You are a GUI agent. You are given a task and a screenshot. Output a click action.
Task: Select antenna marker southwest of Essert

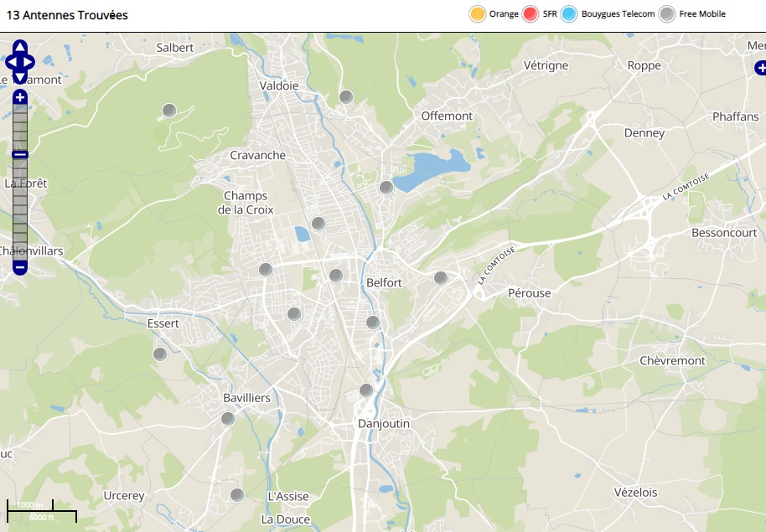point(160,354)
